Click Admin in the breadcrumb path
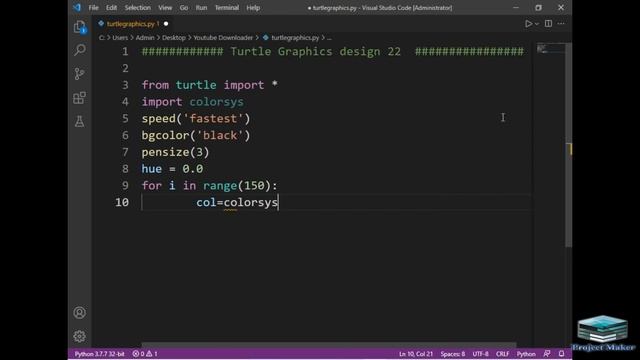Screen dimensions: 640x360 145,38
